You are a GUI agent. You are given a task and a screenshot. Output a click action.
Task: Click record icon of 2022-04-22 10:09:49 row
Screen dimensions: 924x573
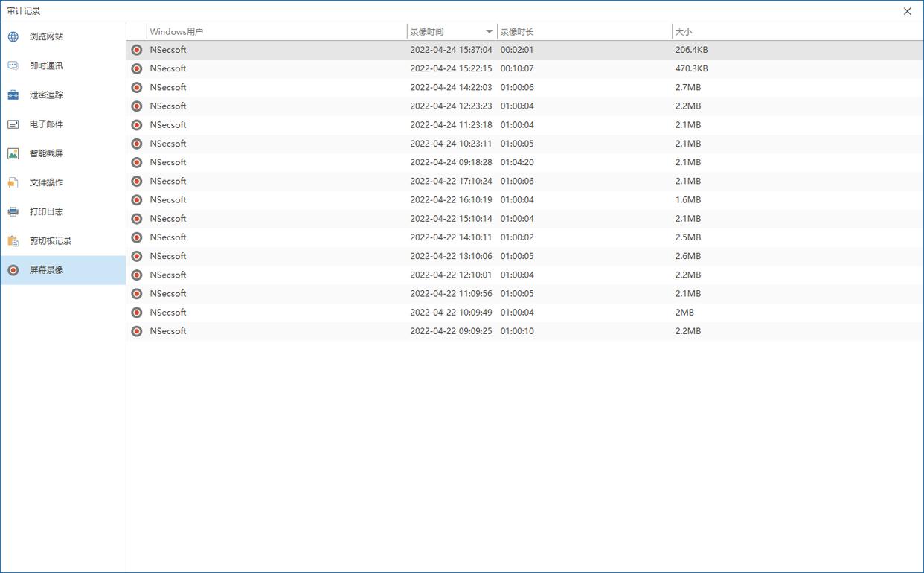(137, 313)
